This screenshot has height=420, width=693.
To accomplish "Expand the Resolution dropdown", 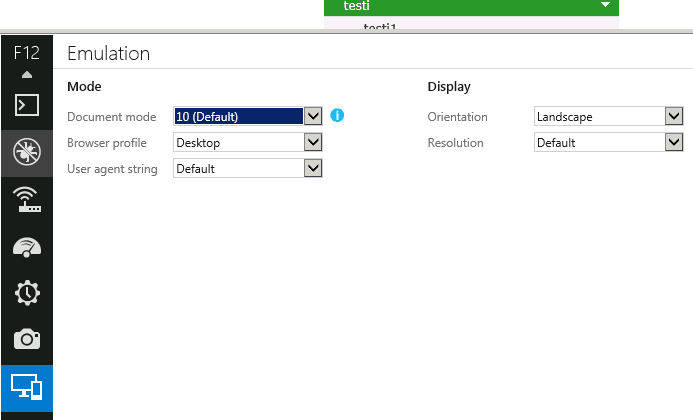I will [673, 143].
